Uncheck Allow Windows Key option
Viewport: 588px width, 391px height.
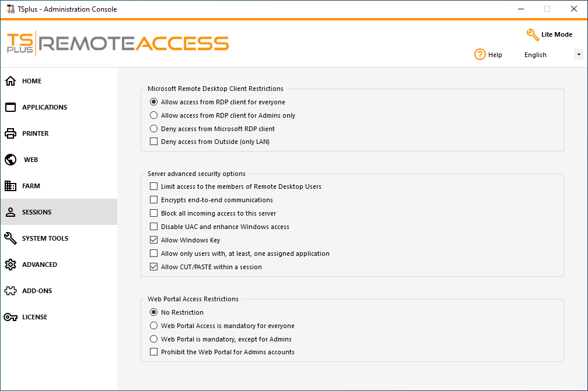(154, 240)
